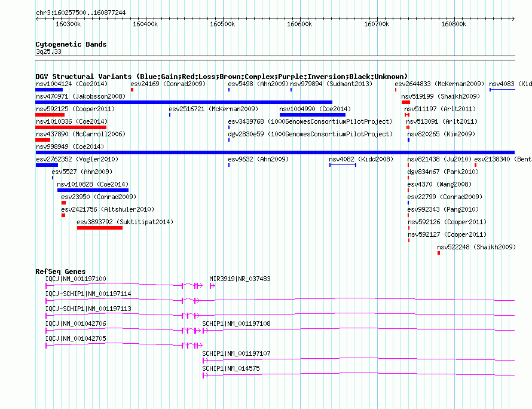Click esv23950 (Conrad2009) variant label

tap(99, 197)
